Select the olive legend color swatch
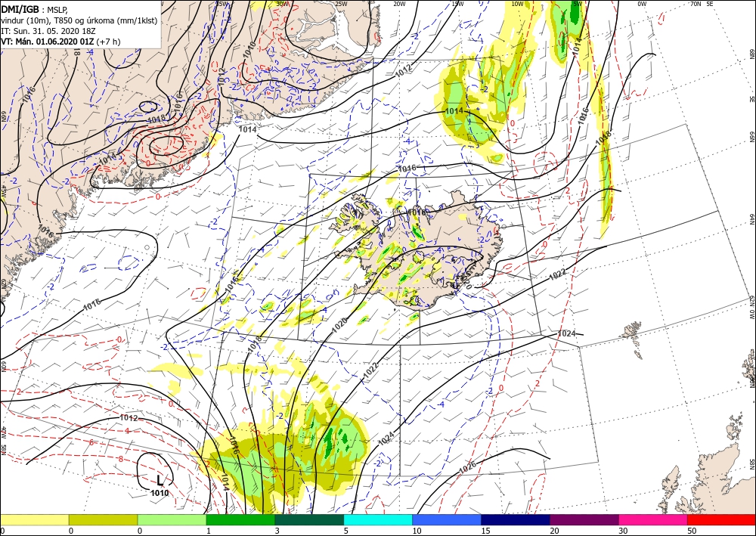756x536 pixels. (x=103, y=519)
